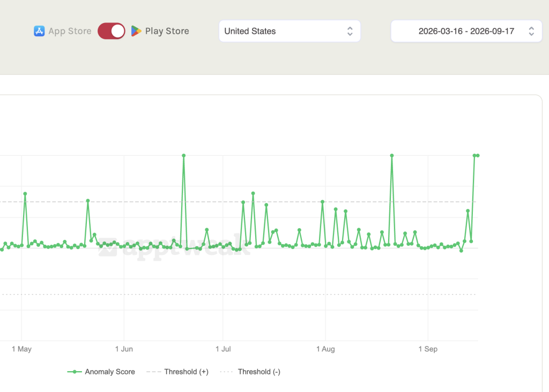Click the dotted Threshold (-) legend marker
The height and width of the screenshot is (392, 549).
pyautogui.click(x=227, y=372)
